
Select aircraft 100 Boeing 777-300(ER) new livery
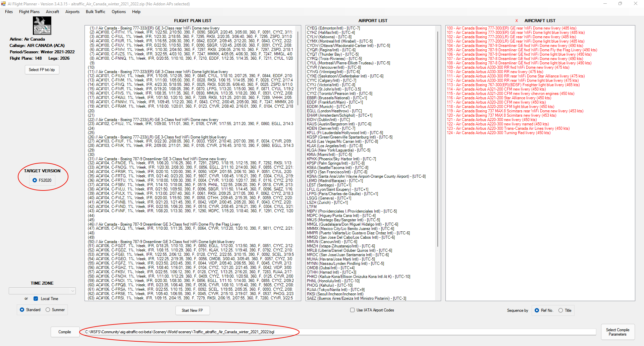(512, 28)
